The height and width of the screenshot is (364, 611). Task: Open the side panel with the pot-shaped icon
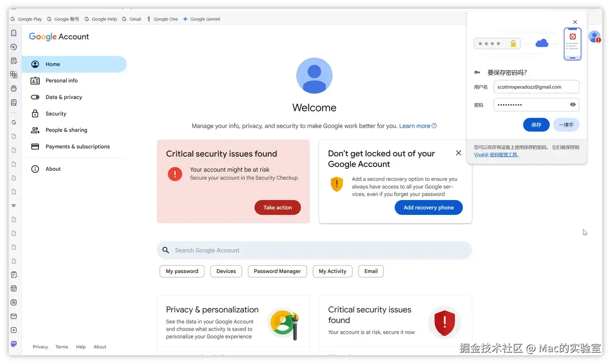pos(14,89)
